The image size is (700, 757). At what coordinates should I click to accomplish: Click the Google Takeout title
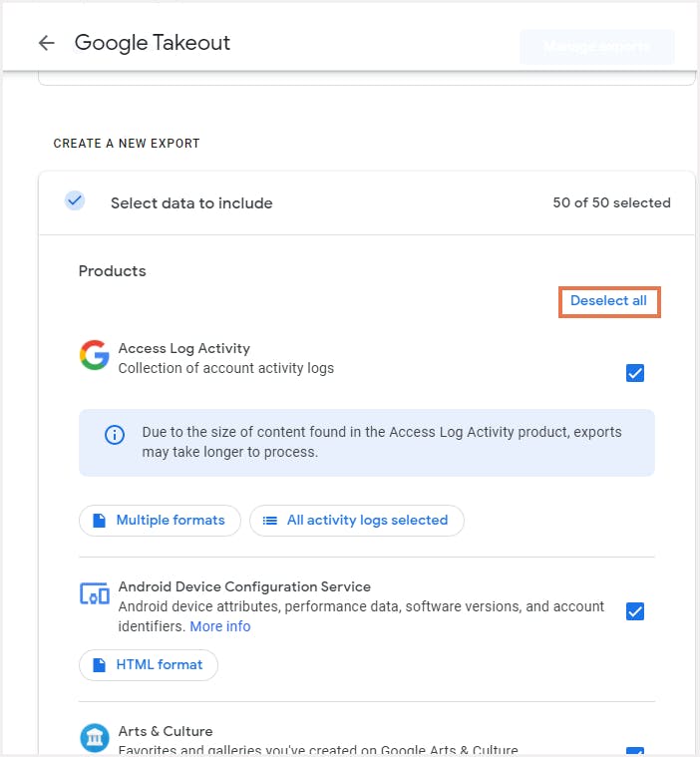pos(153,43)
